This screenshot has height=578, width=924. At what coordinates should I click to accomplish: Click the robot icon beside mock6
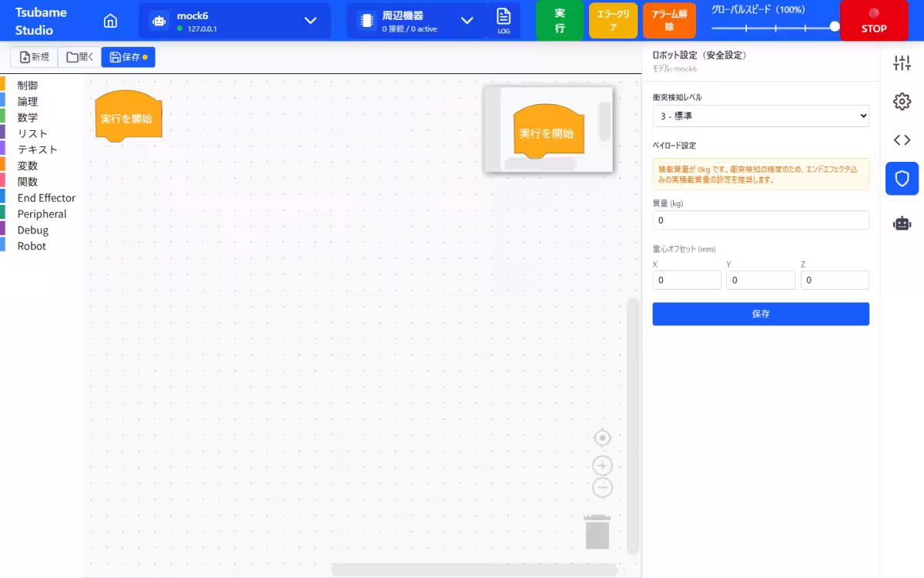[159, 21]
